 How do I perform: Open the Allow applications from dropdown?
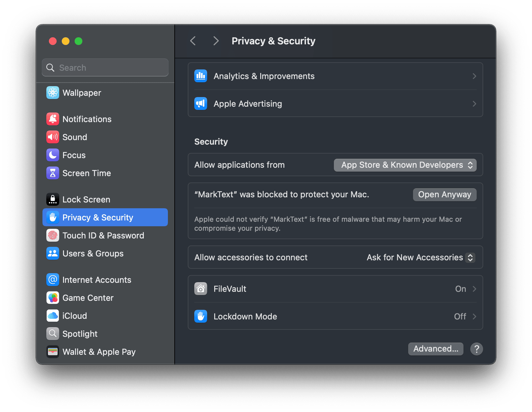(x=405, y=165)
